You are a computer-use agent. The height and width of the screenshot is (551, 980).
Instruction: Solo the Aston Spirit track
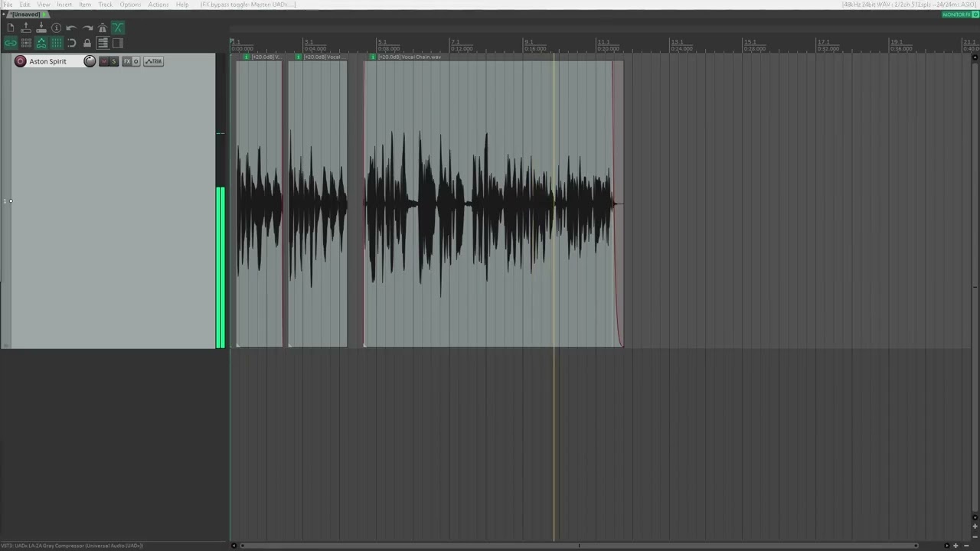pyautogui.click(x=114, y=61)
